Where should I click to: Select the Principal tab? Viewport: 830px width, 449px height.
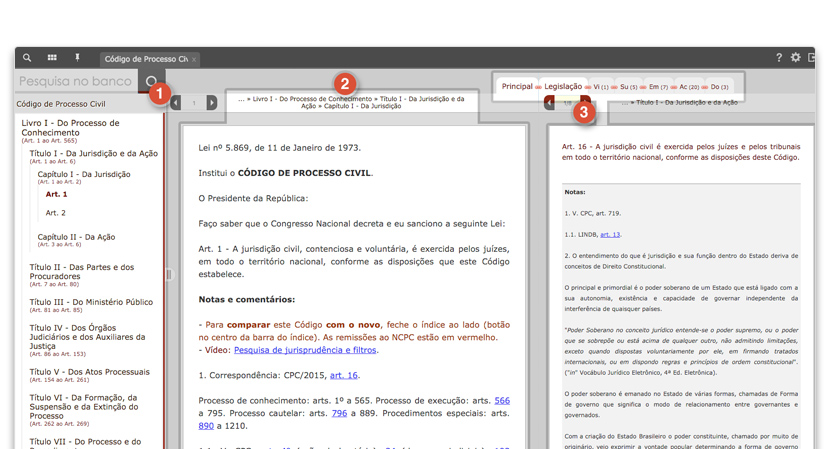(517, 87)
